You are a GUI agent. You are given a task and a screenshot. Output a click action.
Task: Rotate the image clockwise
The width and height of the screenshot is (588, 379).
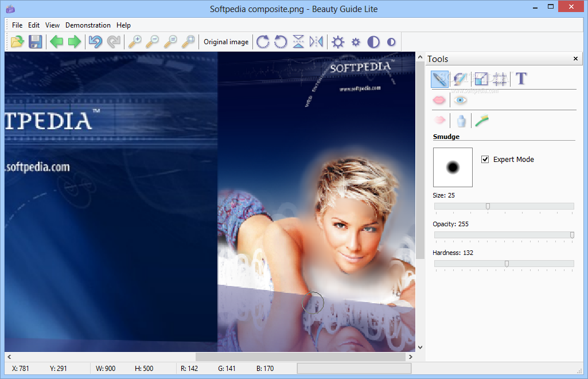tap(263, 42)
